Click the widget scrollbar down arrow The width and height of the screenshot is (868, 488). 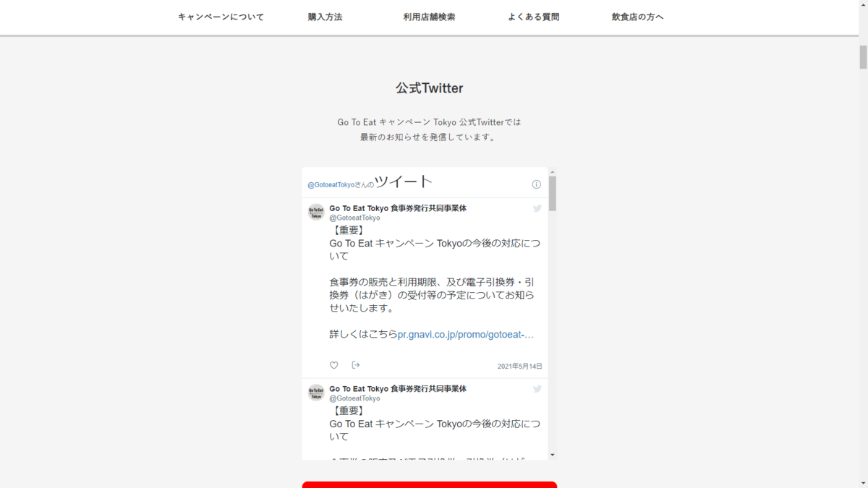pyautogui.click(x=553, y=455)
